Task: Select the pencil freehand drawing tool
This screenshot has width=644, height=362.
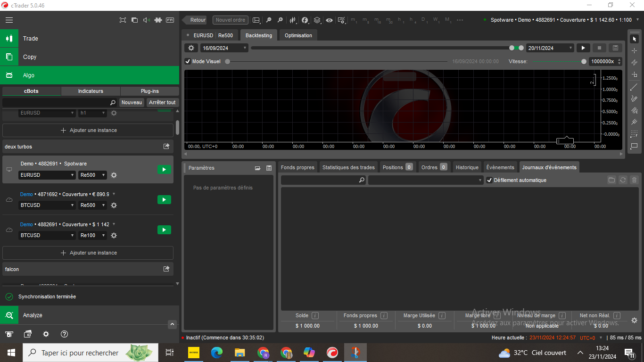Action: tap(634, 99)
